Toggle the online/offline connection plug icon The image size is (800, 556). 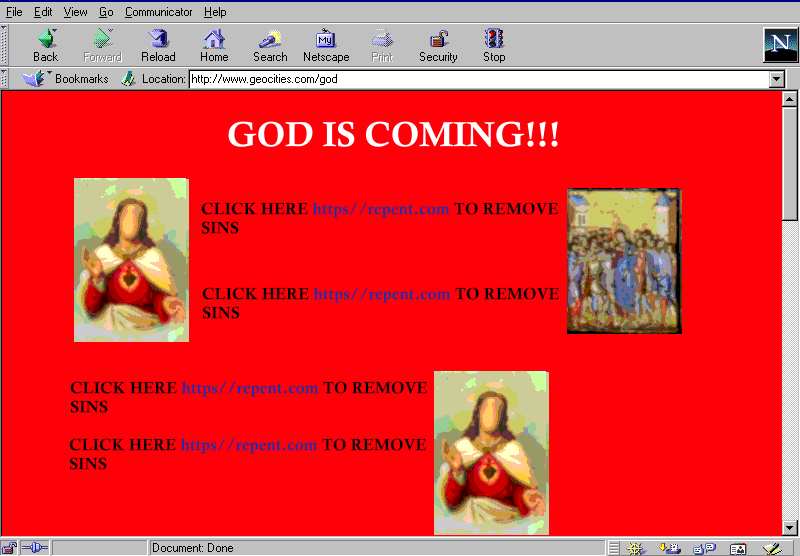click(35, 548)
